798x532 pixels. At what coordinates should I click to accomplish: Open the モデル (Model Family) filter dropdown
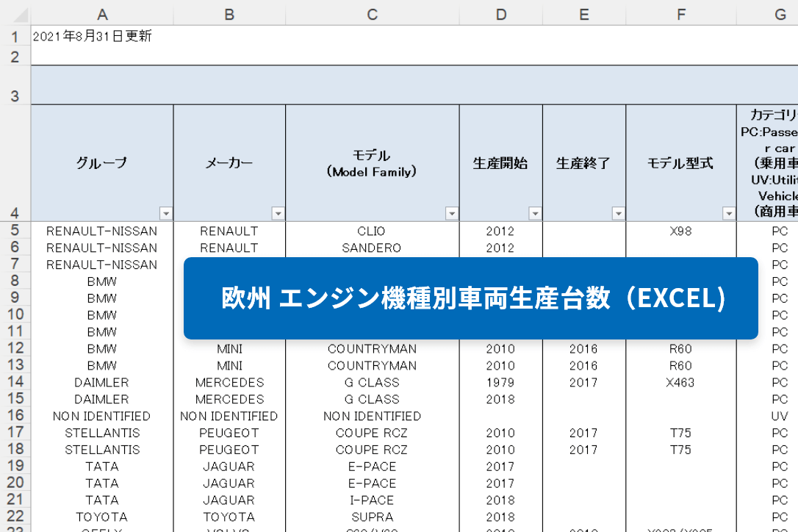tap(451, 213)
